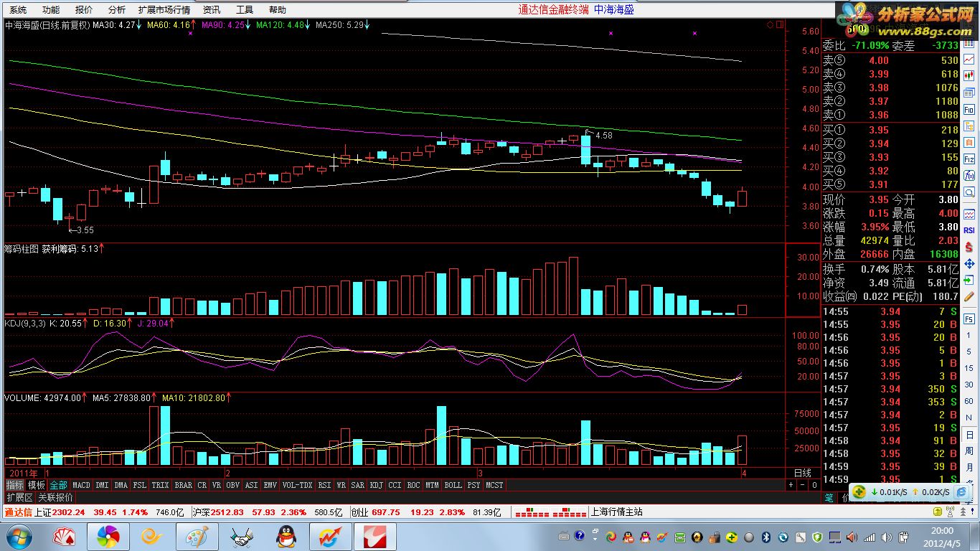The width and height of the screenshot is (980, 551).
Task: Select the N custom period in sidebar
Action: click(969, 419)
